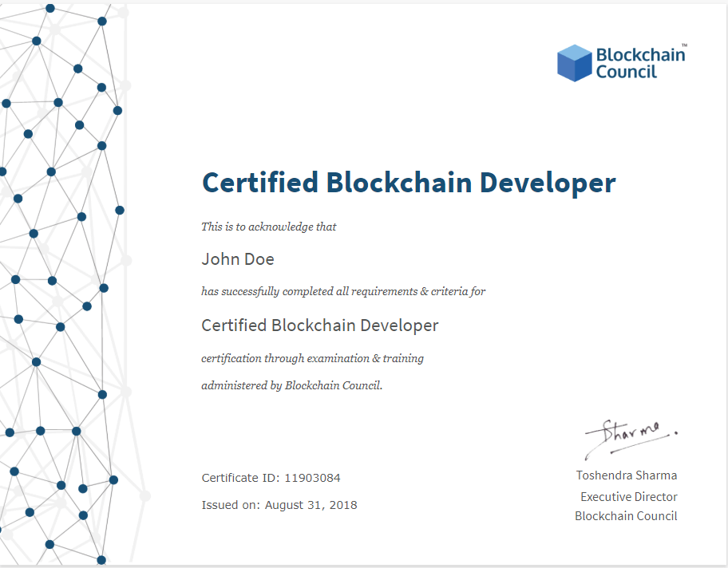The width and height of the screenshot is (728, 568).
Task: Select the smaller Certified Blockchain Developer certification name
Action: pos(319,325)
